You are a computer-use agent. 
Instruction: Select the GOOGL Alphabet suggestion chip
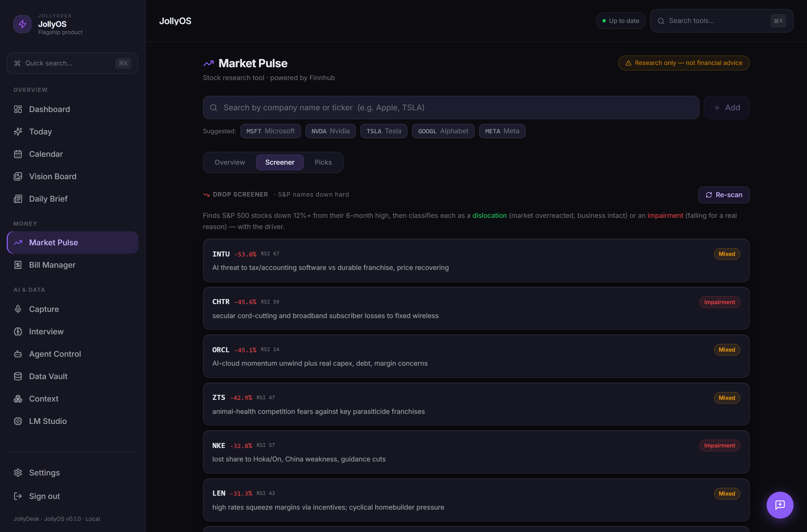443,131
